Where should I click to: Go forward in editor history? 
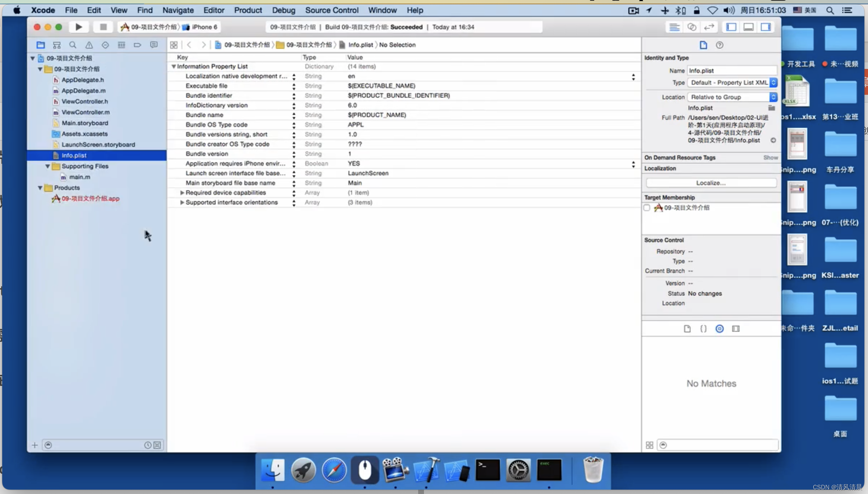203,45
